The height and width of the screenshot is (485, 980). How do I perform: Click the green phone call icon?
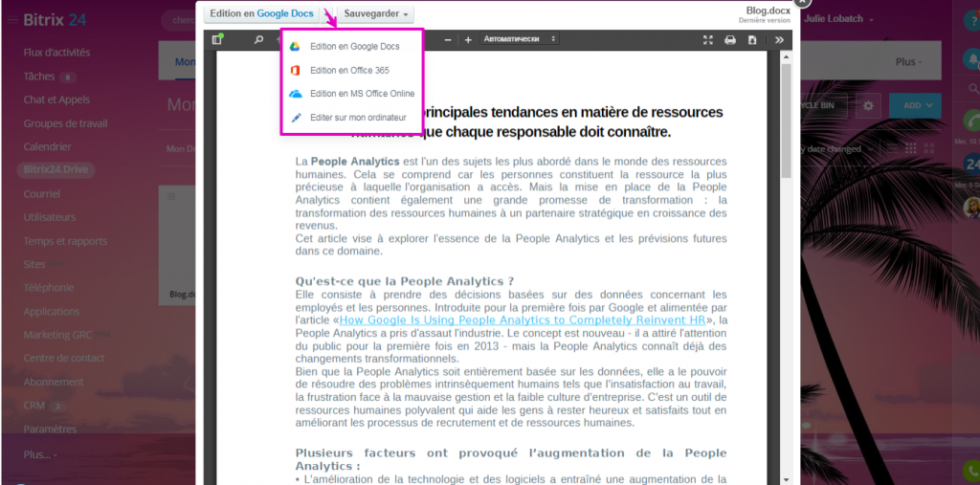pyautogui.click(x=972, y=120)
